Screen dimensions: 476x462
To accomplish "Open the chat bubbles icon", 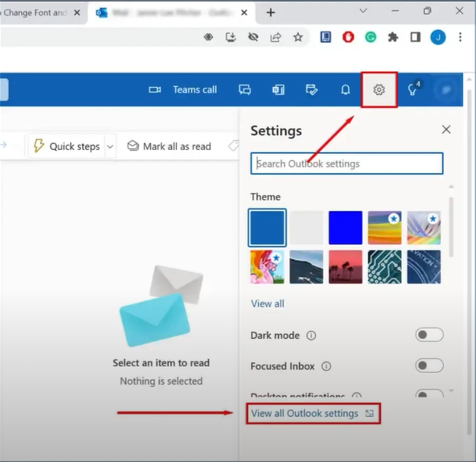I will pyautogui.click(x=245, y=89).
